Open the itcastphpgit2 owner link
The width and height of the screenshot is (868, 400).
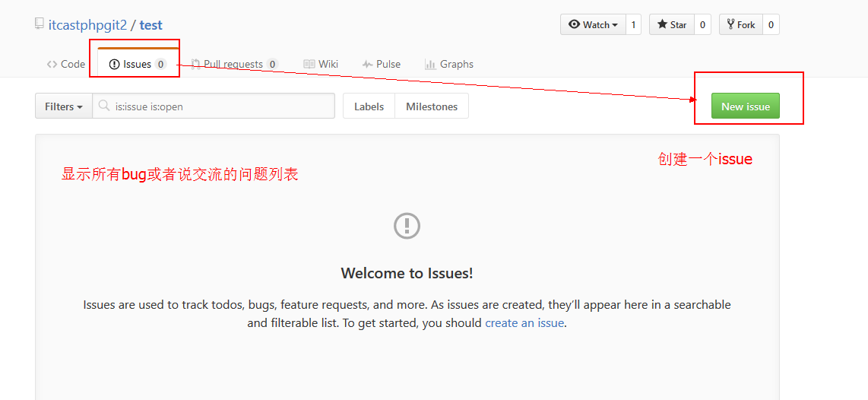pos(87,25)
